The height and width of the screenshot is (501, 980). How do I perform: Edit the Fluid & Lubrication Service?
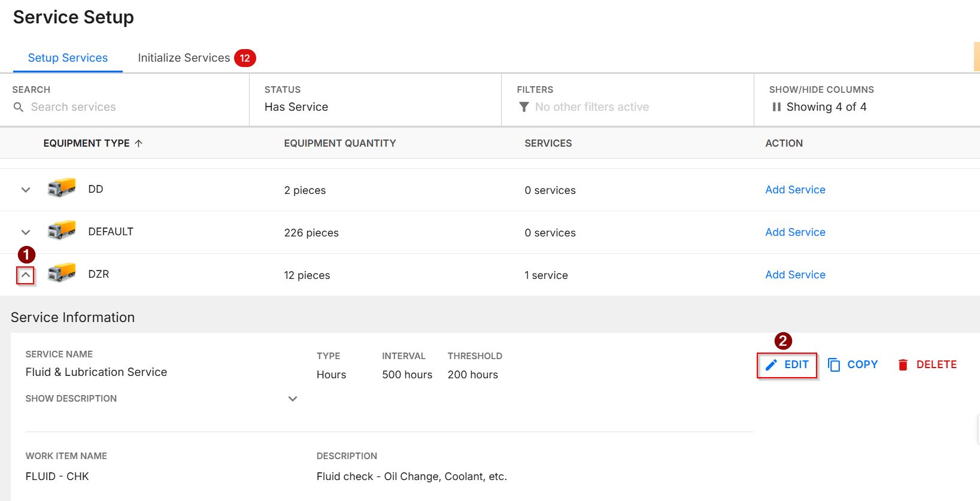(x=787, y=365)
